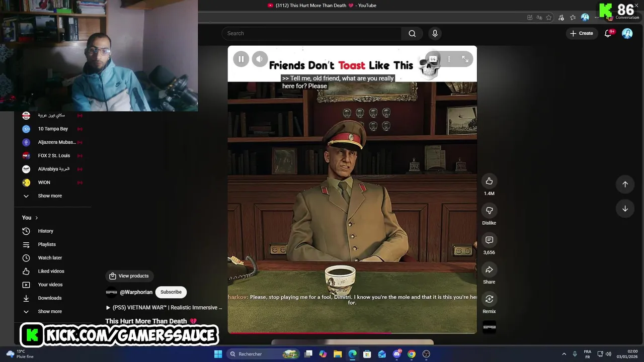644x362 pixels.
Task: Go to the next Short with down arrow
Action: click(x=625, y=209)
